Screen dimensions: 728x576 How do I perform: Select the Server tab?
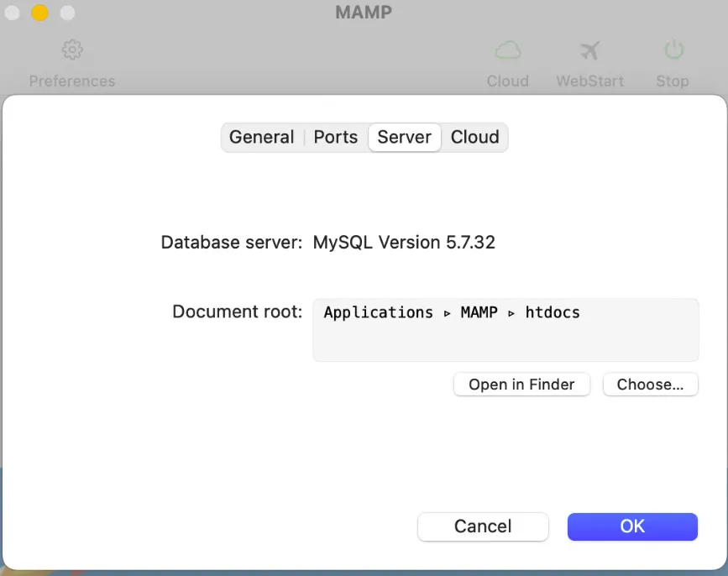click(x=404, y=137)
